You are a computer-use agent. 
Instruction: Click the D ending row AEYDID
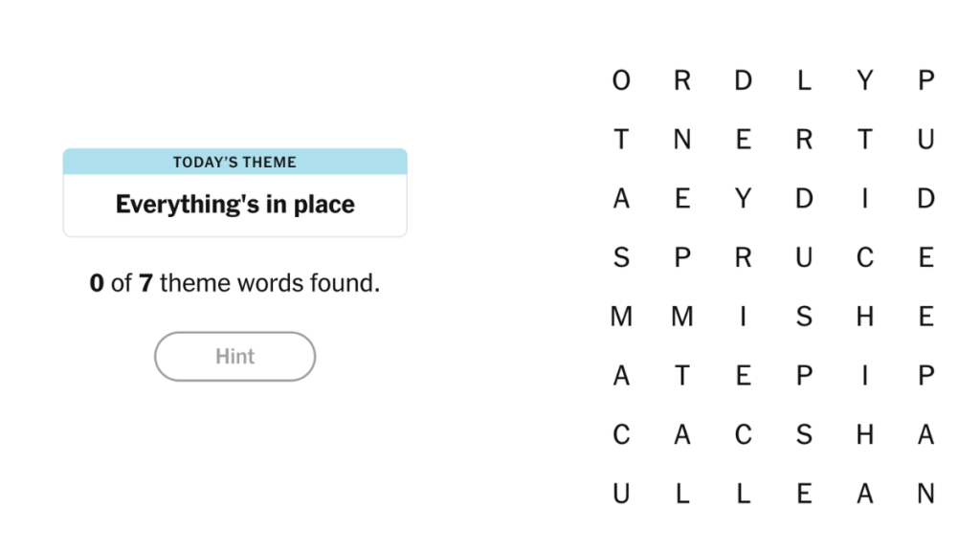pos(925,198)
